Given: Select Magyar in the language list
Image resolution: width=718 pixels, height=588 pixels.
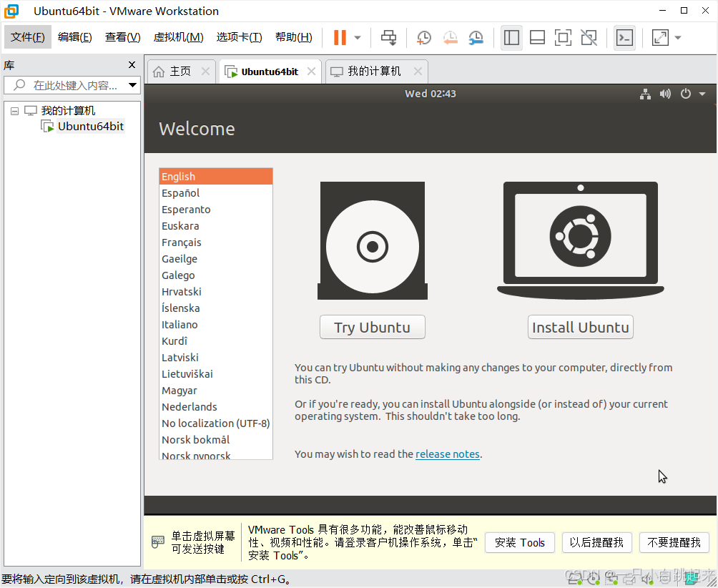Looking at the screenshot, I should [216, 391].
